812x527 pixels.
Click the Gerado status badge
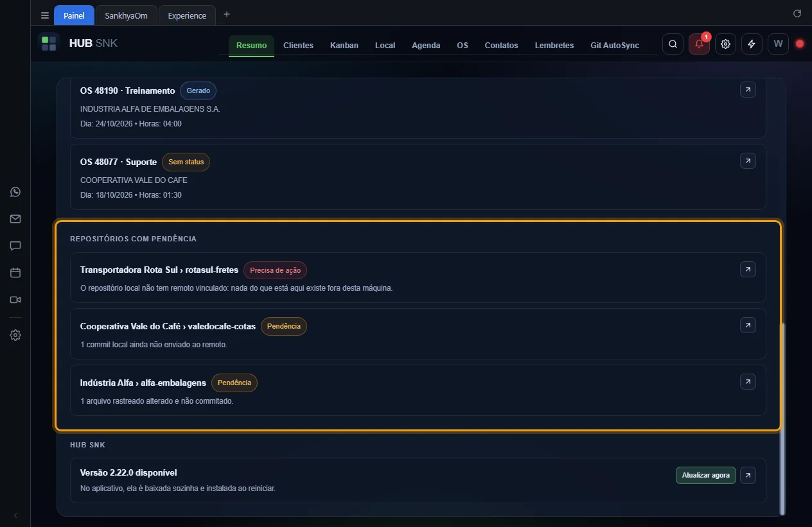pyautogui.click(x=198, y=91)
